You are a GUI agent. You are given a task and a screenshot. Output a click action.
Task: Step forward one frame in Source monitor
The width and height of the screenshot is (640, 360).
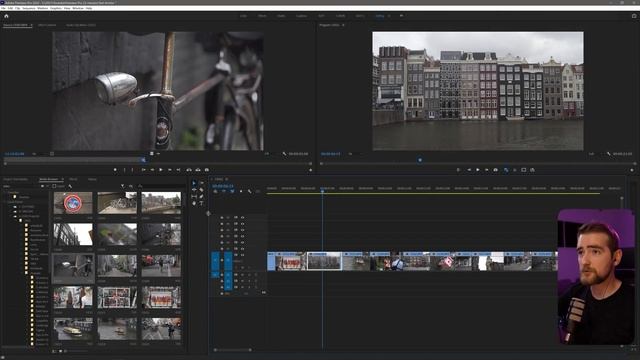click(x=169, y=170)
